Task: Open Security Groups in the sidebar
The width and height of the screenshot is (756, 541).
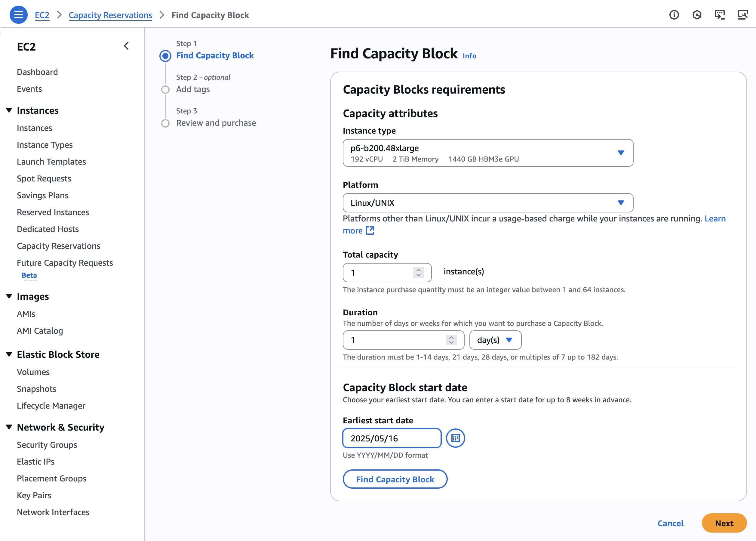Action: click(x=47, y=445)
